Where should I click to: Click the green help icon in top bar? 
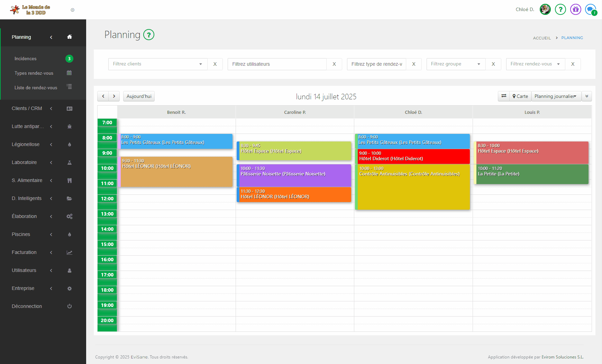560,9
